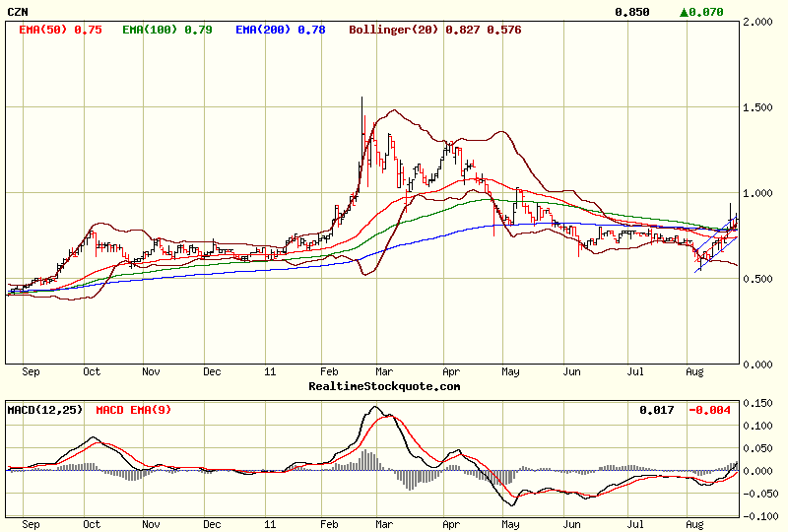
Task: Click the last price value 0.850
Action: point(631,12)
